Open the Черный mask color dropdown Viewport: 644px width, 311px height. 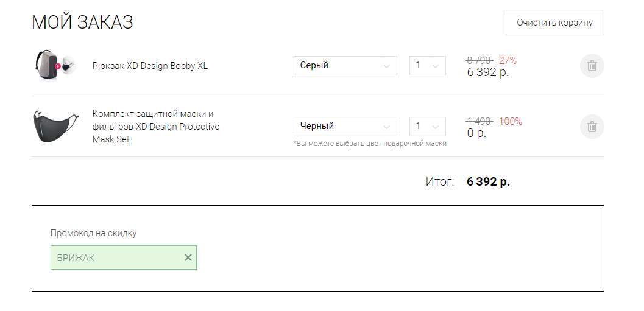click(345, 127)
